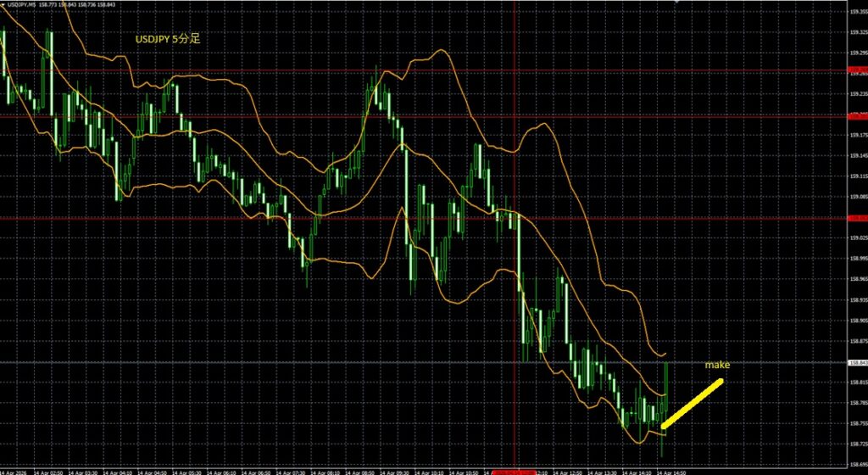Click the current price tag 158.843
This screenshot has width=868, height=475.
(x=858, y=363)
